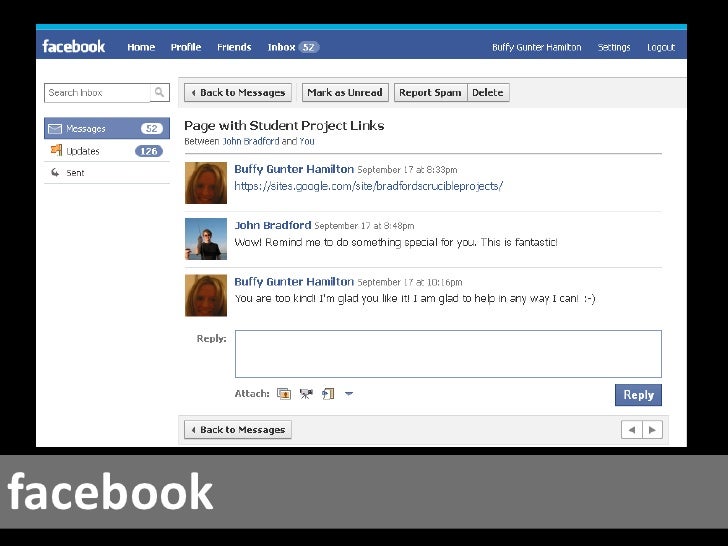728x546 pixels.
Task: Click the facebook logo in header
Action: (x=73, y=46)
